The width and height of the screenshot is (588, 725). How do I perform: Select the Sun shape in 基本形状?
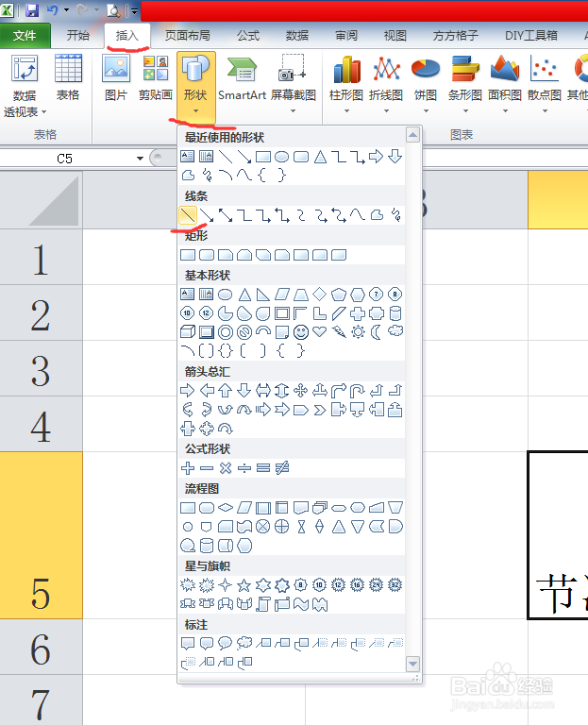358,332
